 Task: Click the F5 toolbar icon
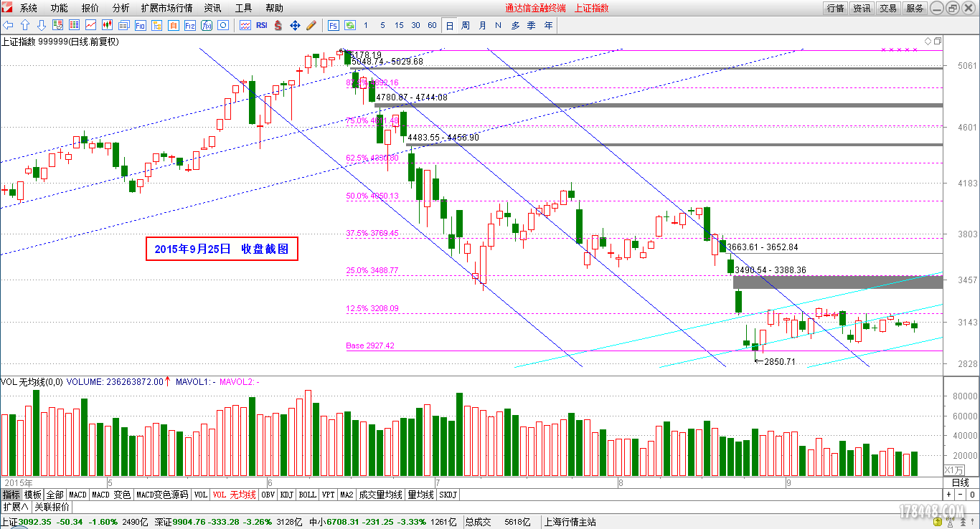(x=334, y=25)
